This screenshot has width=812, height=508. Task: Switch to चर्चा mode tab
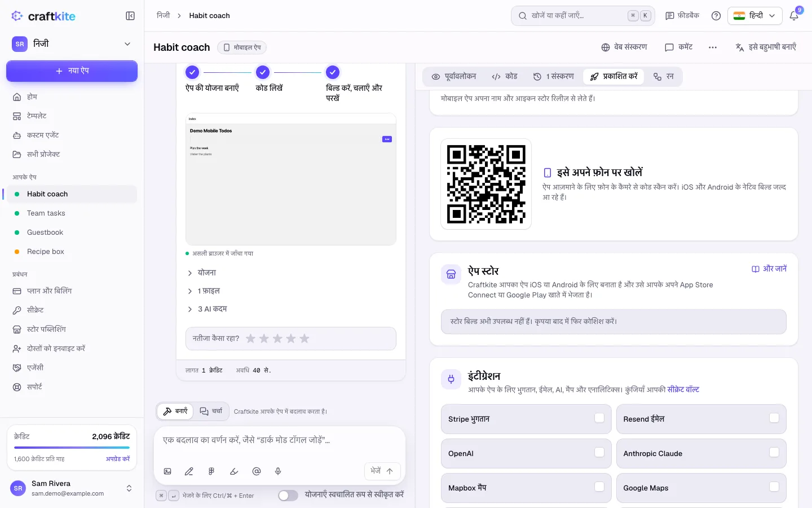(x=211, y=411)
